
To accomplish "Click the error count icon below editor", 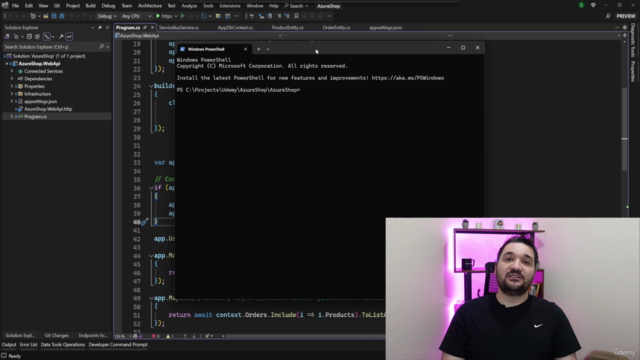I will pos(153,336).
